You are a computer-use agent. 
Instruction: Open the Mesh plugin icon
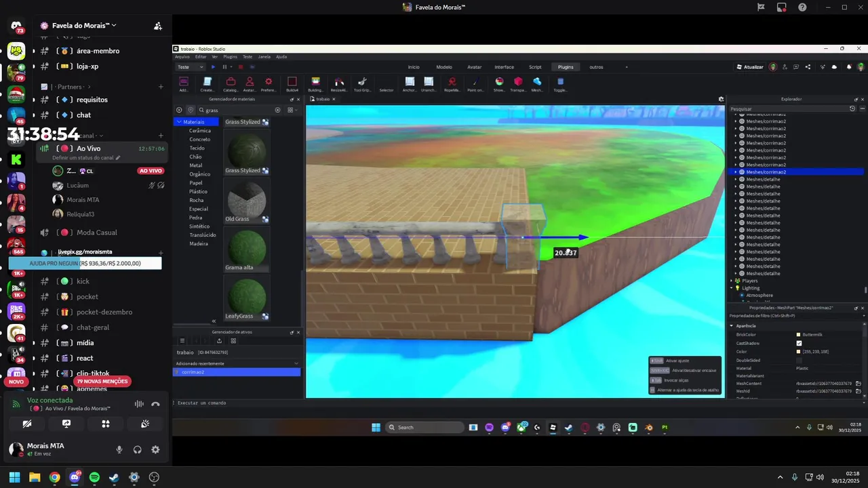pyautogui.click(x=537, y=84)
